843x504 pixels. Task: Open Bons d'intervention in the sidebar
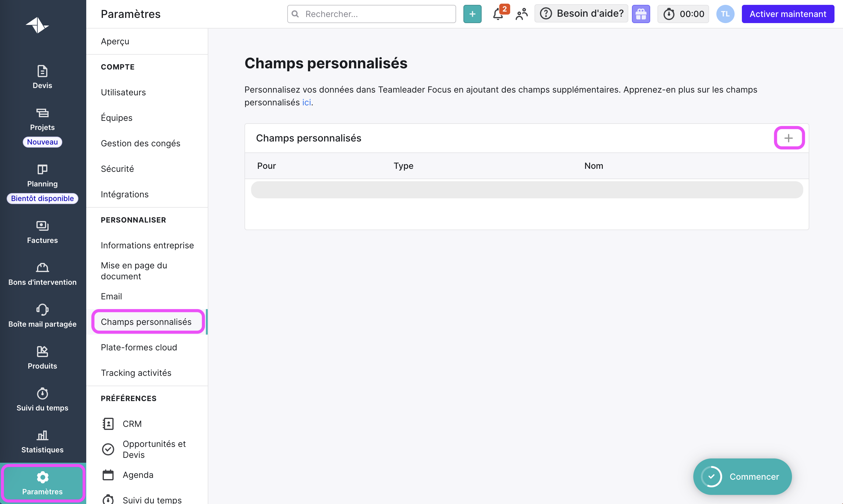(x=43, y=274)
